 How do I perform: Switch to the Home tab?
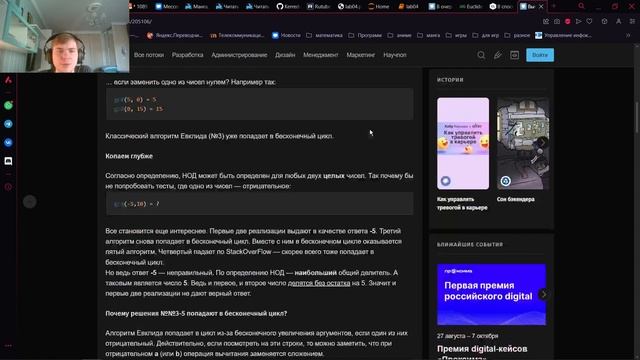tap(379, 6)
